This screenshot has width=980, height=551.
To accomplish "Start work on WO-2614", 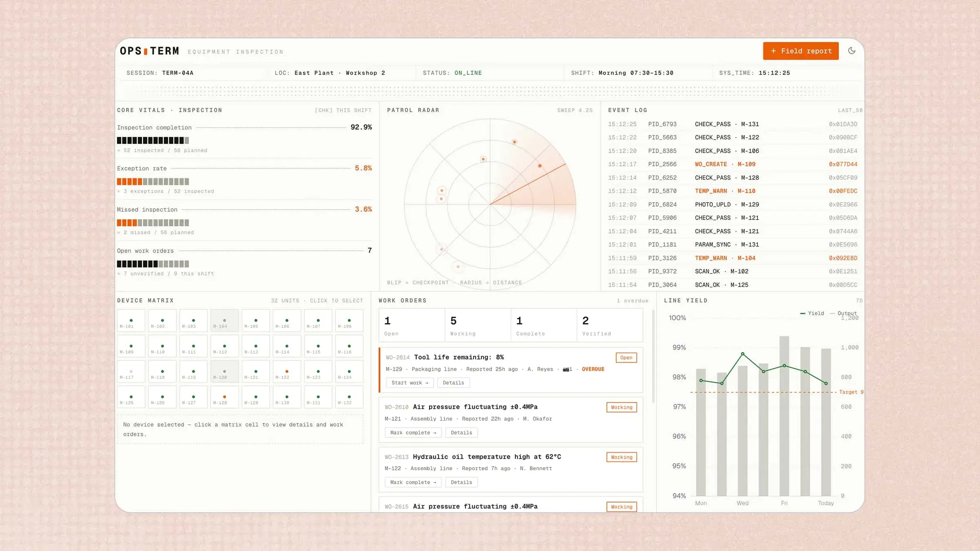I will (x=410, y=383).
